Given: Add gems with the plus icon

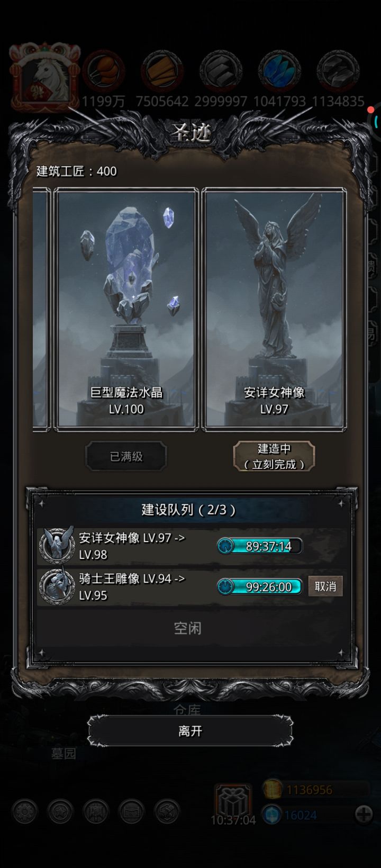Looking at the screenshot, I should click(364, 814).
